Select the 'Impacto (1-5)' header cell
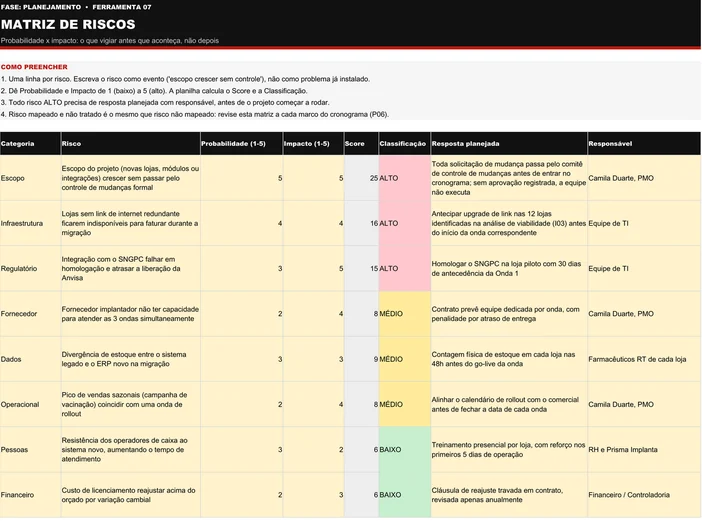The image size is (702, 521). click(313, 144)
